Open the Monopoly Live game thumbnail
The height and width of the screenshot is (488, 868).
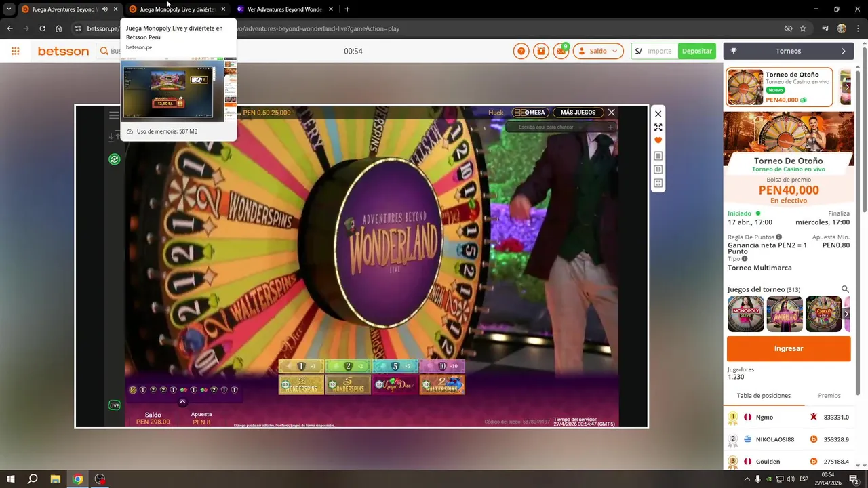click(x=746, y=314)
